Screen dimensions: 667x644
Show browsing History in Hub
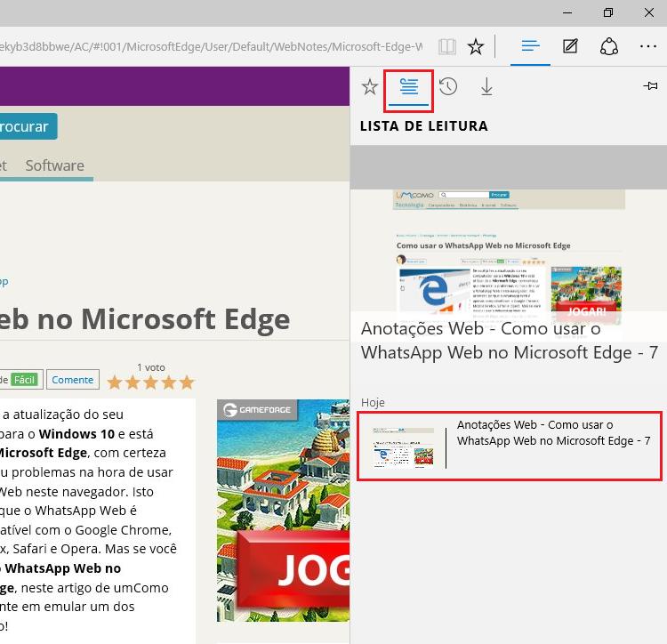coord(448,87)
